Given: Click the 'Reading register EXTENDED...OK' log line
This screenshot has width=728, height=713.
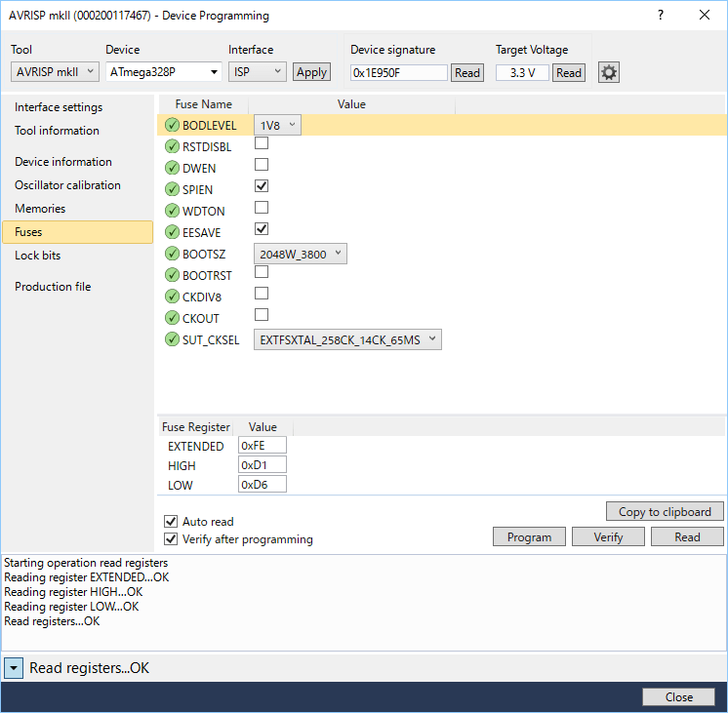Looking at the screenshot, I should [86, 577].
